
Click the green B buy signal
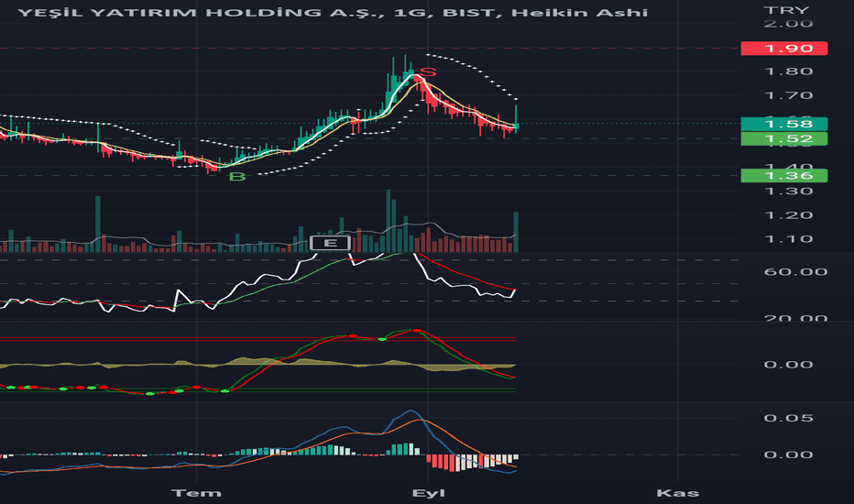pos(237,177)
